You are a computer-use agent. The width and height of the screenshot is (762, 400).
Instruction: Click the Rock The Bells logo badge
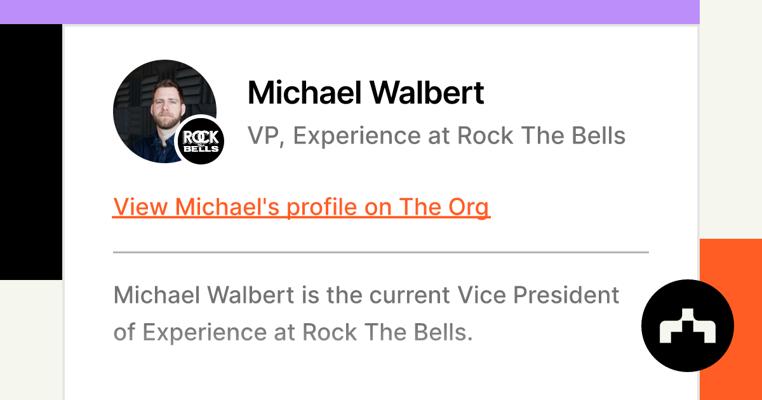pos(200,141)
